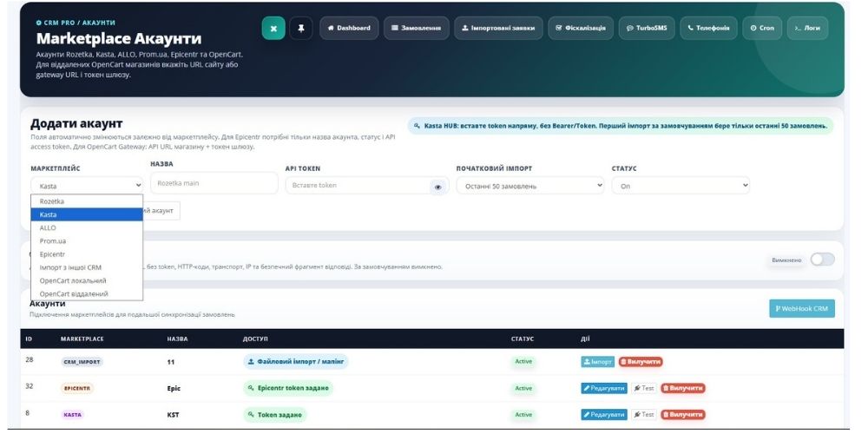Click the Active status in KST row
The width and height of the screenshot is (868, 434).
(x=523, y=415)
